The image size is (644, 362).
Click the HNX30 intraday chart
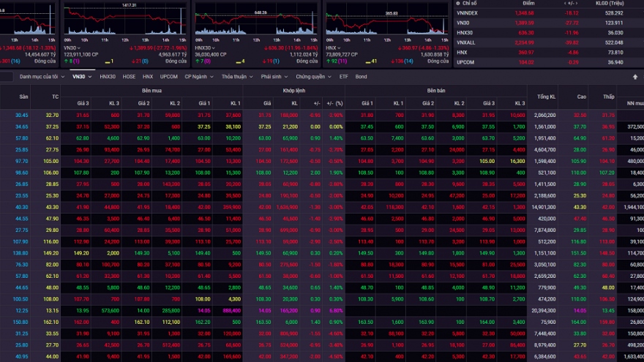256,22
